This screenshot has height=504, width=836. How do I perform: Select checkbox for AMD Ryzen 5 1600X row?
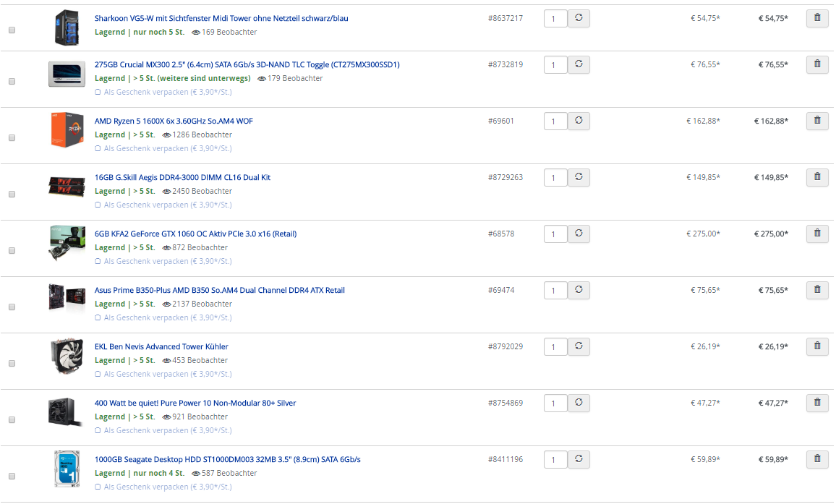coord(12,138)
